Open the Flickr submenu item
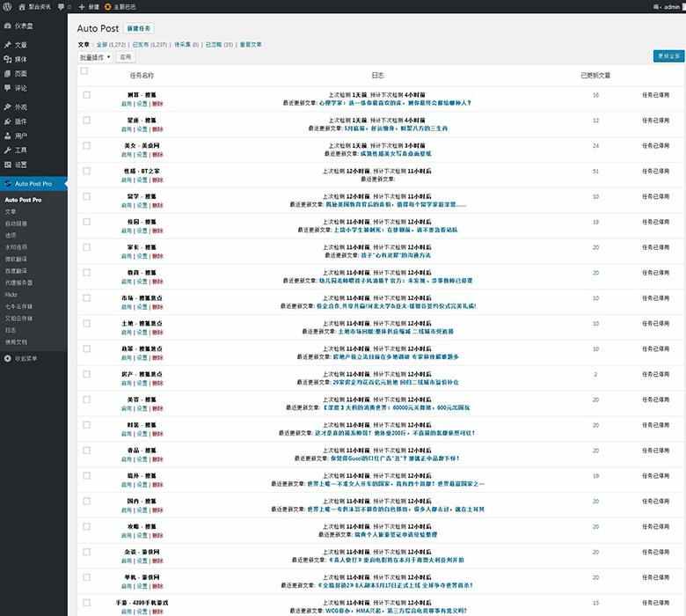This screenshot has height=616, width=686. [x=11, y=294]
